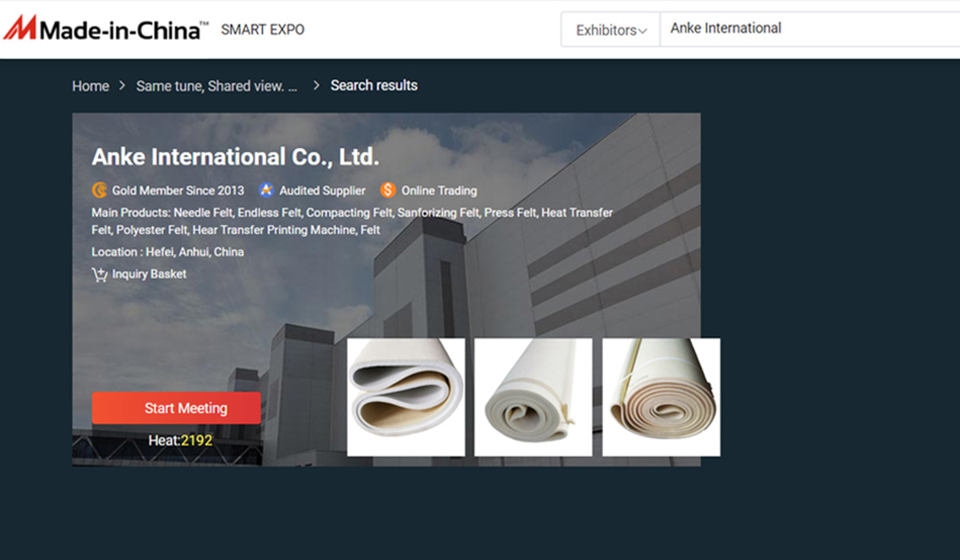The image size is (960, 560).
Task: Expand the Exhibitors dropdown
Action: 610,29
